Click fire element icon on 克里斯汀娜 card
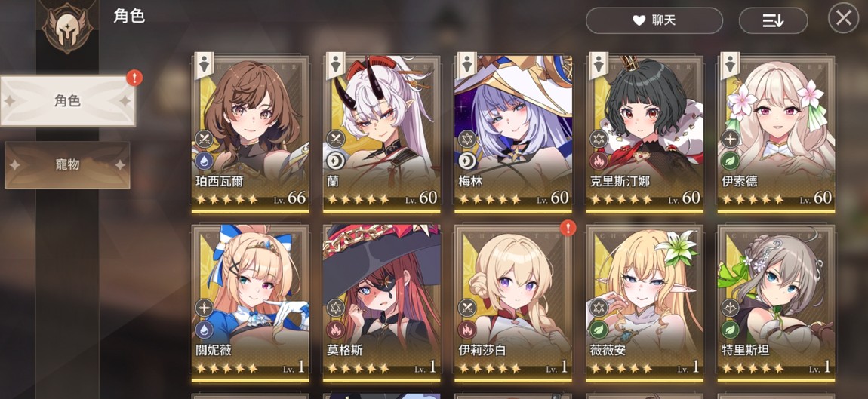This screenshot has height=399, width=868. pos(599,161)
